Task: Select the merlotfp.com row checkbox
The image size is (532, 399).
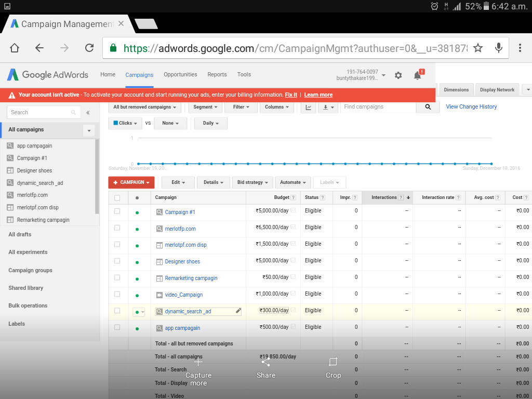Action: (x=117, y=228)
